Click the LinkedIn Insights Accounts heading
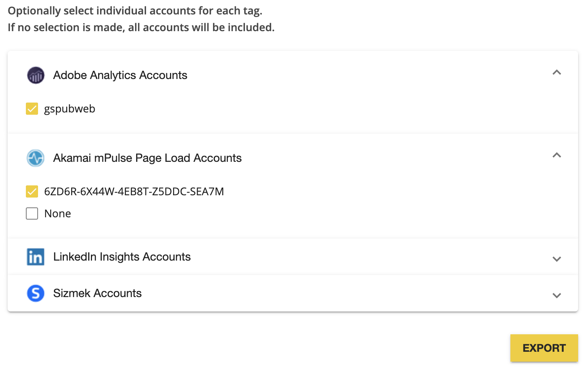 (x=122, y=257)
